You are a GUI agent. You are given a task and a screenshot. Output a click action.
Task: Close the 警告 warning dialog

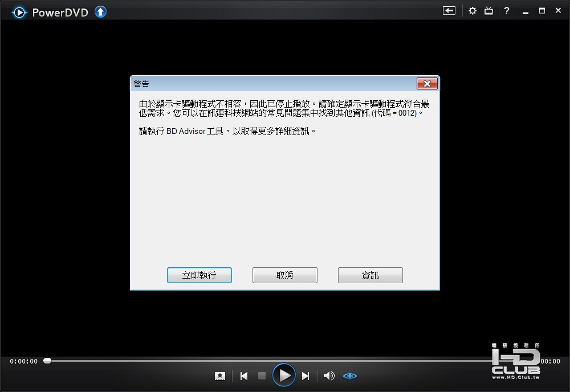tap(427, 84)
